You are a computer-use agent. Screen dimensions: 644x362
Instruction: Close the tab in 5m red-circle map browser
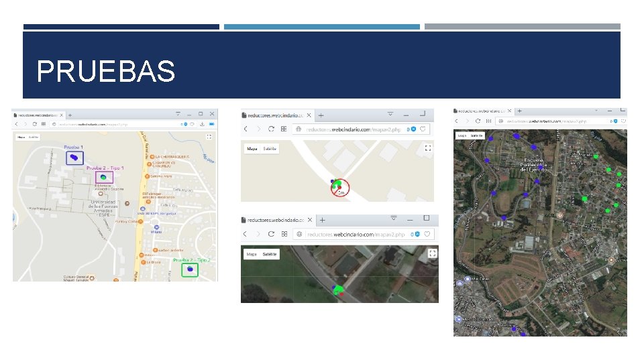point(309,115)
